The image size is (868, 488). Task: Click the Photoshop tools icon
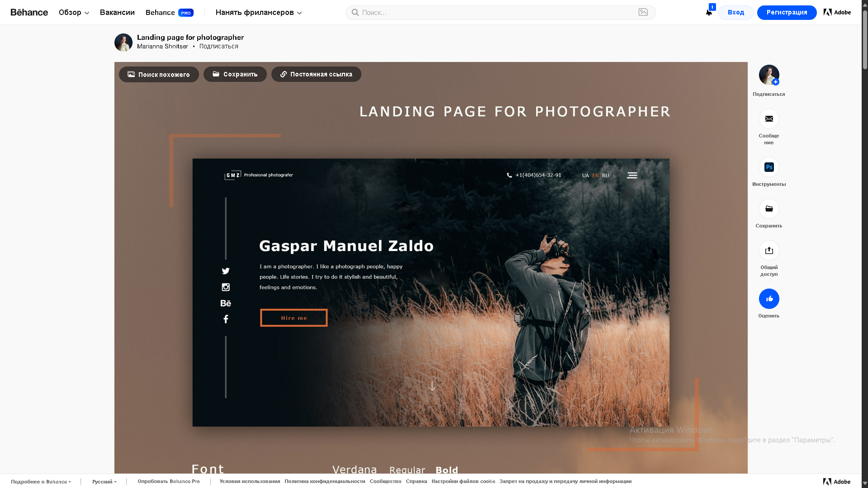768,167
